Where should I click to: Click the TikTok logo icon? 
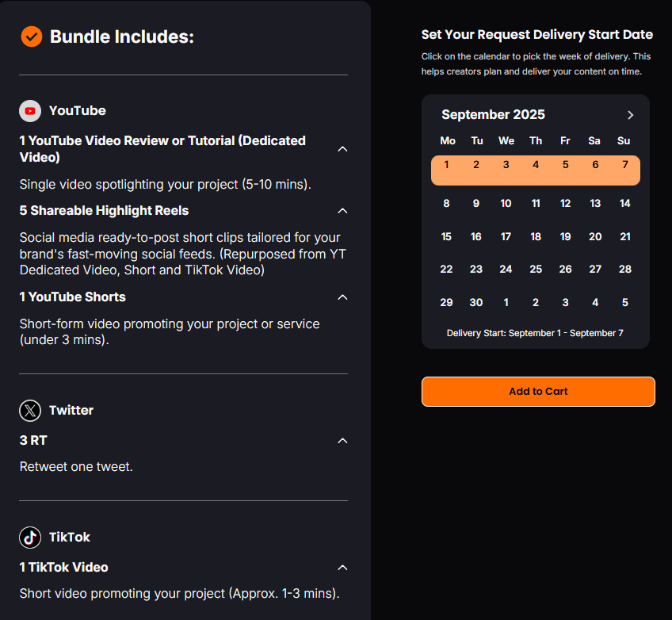[30, 538]
